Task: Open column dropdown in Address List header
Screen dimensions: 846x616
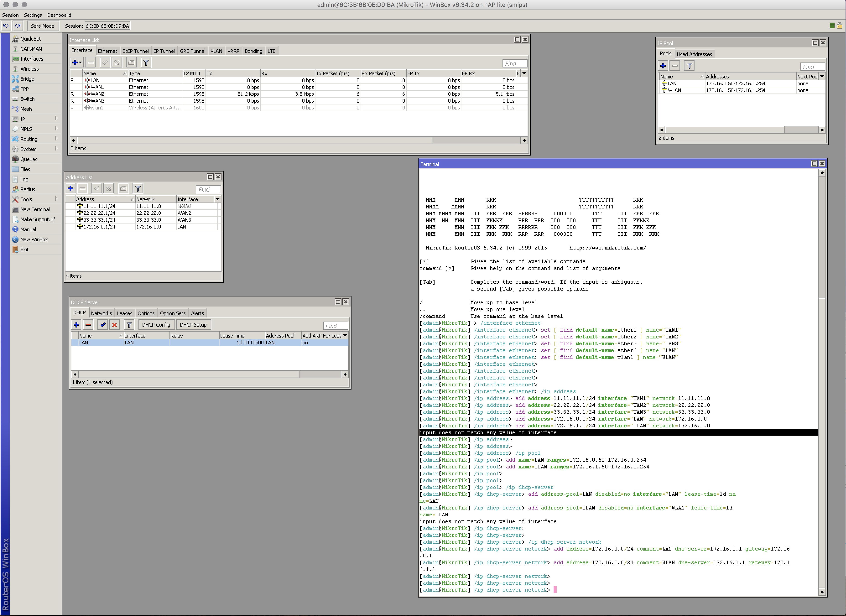Action: tap(217, 199)
